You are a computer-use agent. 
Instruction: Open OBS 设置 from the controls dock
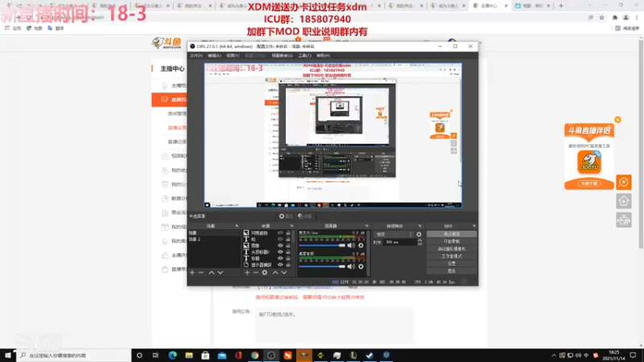tap(452, 264)
